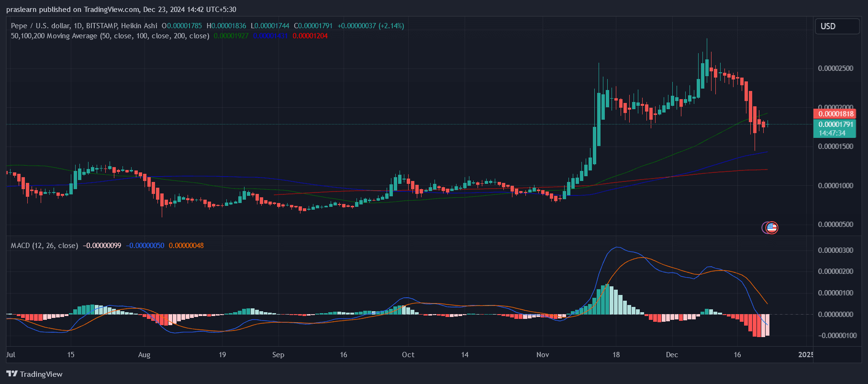
Task: Click the TradingView logo at bottom left
Action: point(34,374)
